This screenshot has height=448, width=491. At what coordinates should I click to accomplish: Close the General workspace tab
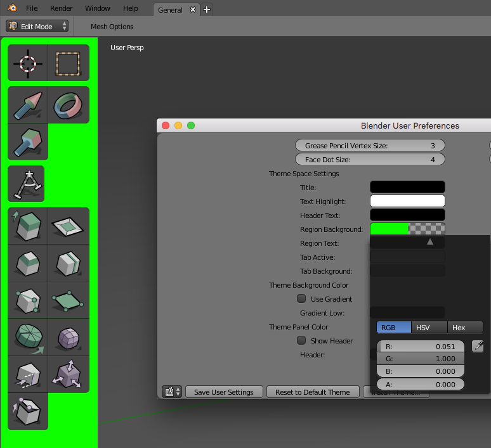(x=193, y=10)
